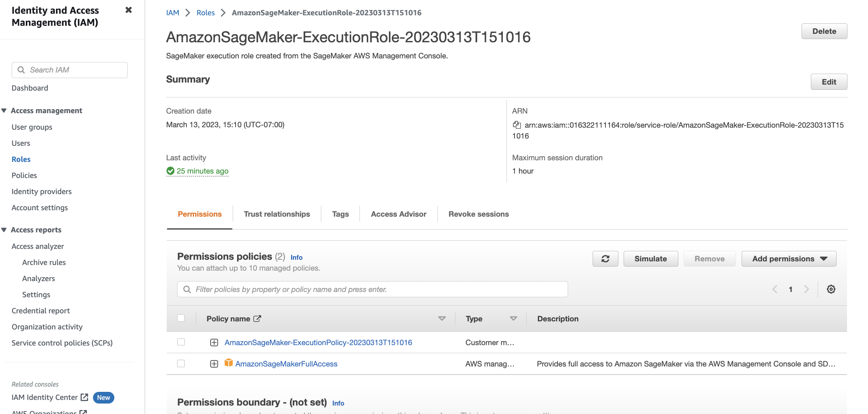Open Service control policies (SCPs)
This screenshot has width=868, height=414.
(x=62, y=343)
